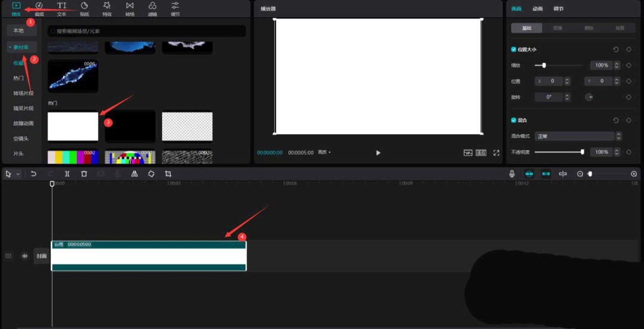This screenshot has width=644, height=329.
Task: Select the black background thumbnail
Action: coord(130,126)
